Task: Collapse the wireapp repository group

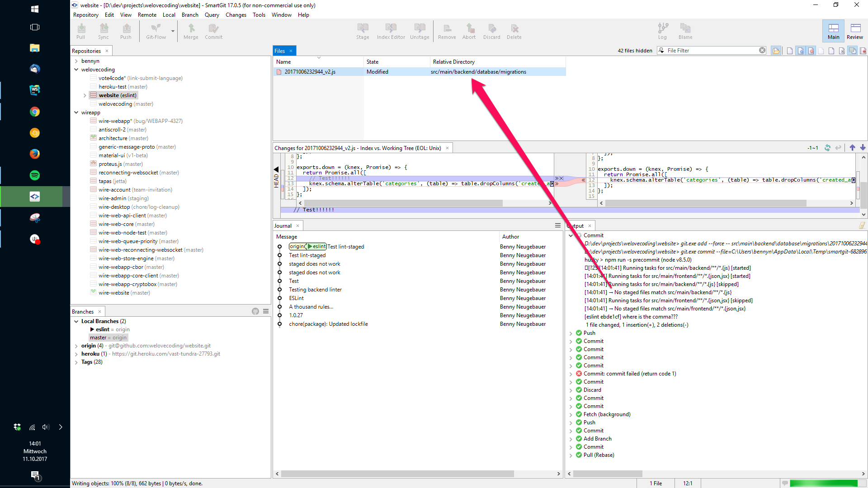Action: tap(76, 113)
